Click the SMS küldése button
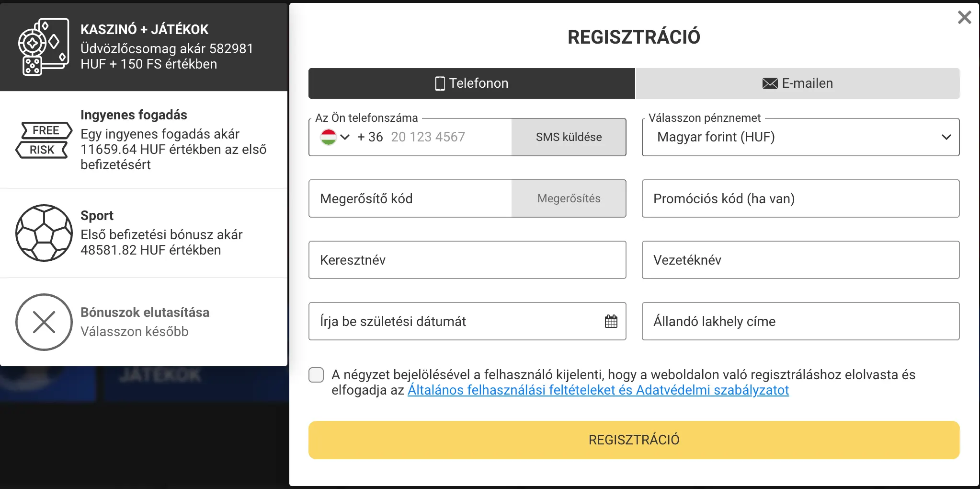Image resolution: width=980 pixels, height=489 pixels. tap(569, 137)
